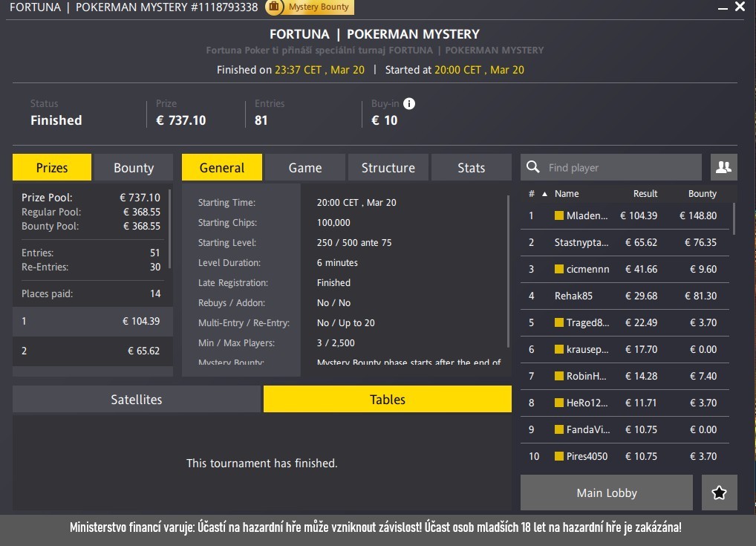
Task: Click the Bounty value € 148.80
Action: [697, 215]
